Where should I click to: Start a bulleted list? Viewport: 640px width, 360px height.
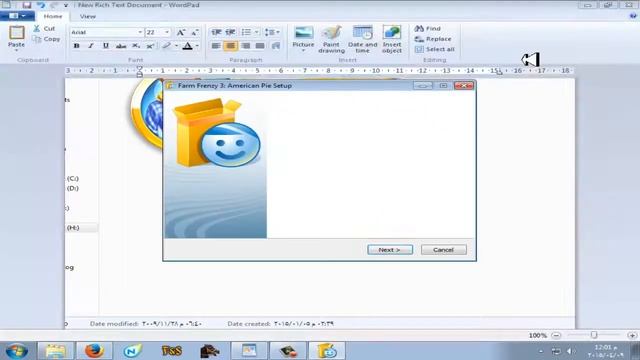[x=246, y=32]
